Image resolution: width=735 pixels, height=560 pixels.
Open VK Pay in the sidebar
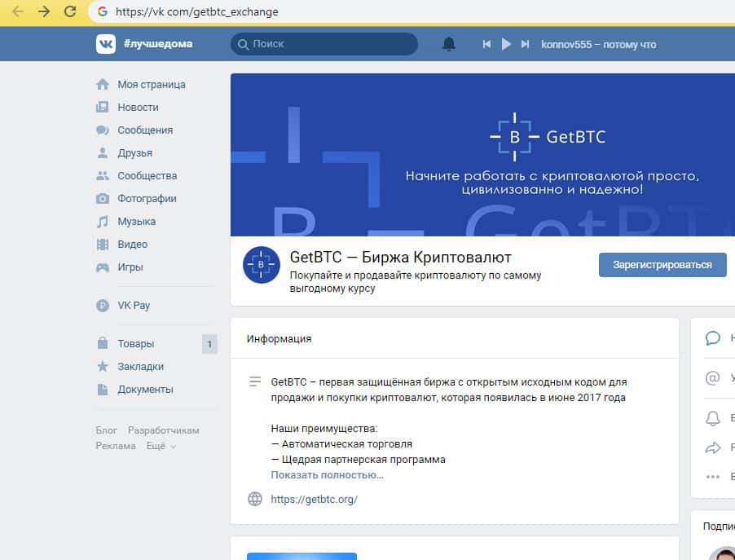(134, 306)
